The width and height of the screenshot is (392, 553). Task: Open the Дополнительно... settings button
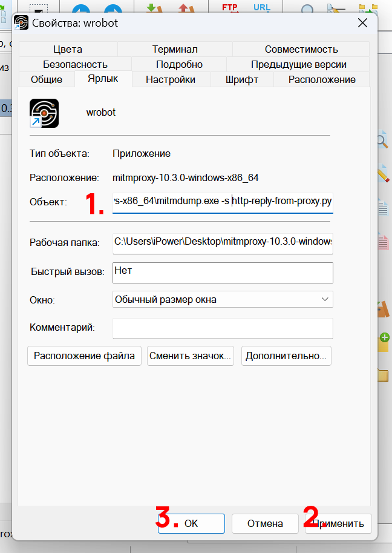(x=286, y=356)
